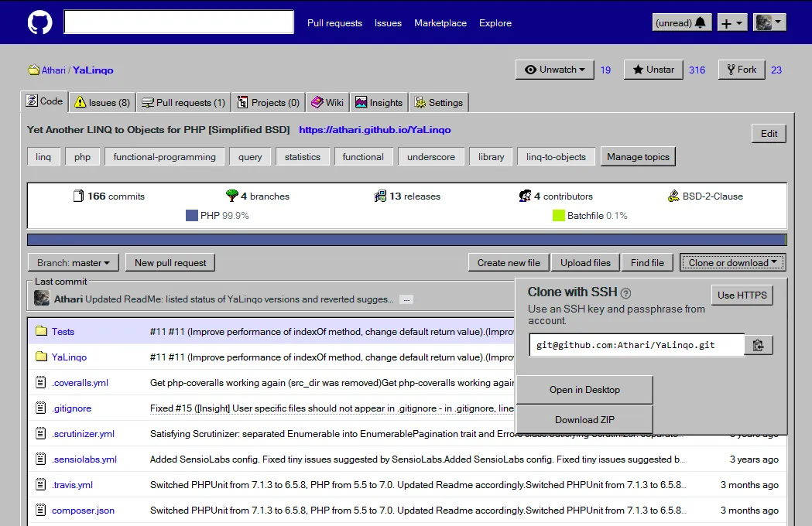Open the YaLinqo repository link
Screen dimensions: 812x526
click(93, 70)
